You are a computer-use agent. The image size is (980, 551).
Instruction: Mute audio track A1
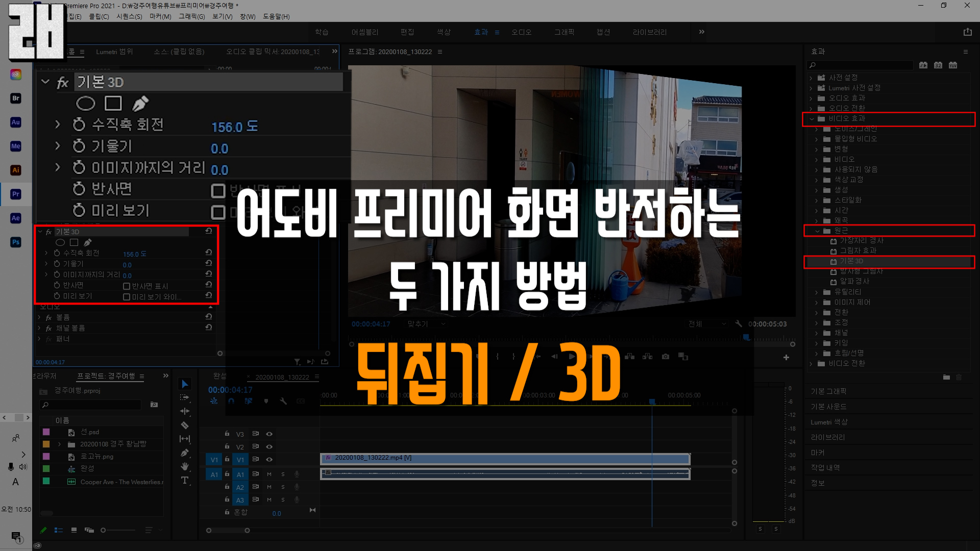pos(269,474)
